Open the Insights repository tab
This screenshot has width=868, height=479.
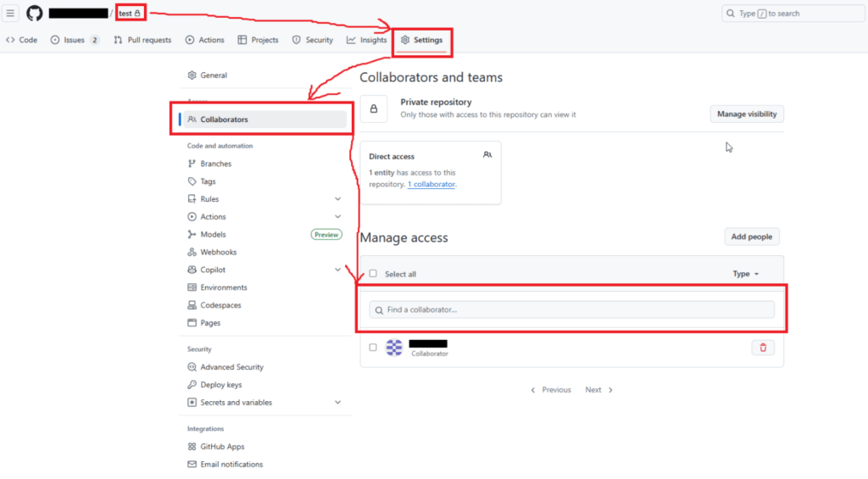[x=366, y=40]
